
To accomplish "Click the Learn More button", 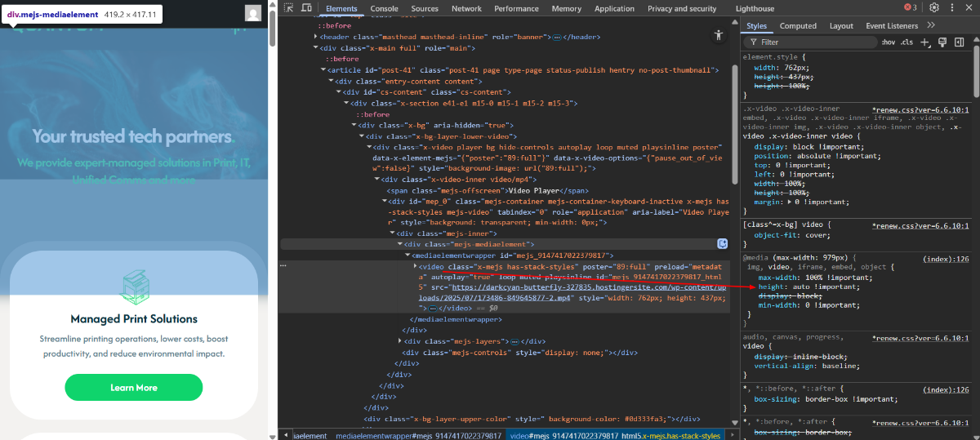I will point(134,388).
